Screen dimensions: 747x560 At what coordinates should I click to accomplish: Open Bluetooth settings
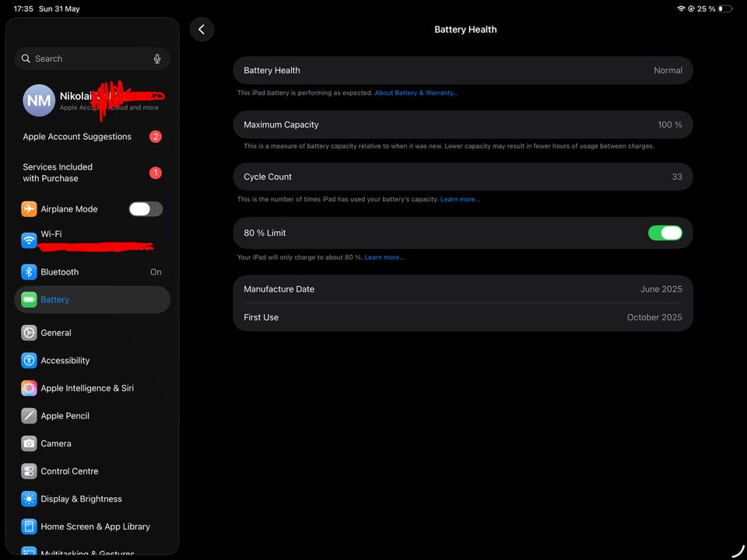coord(93,272)
